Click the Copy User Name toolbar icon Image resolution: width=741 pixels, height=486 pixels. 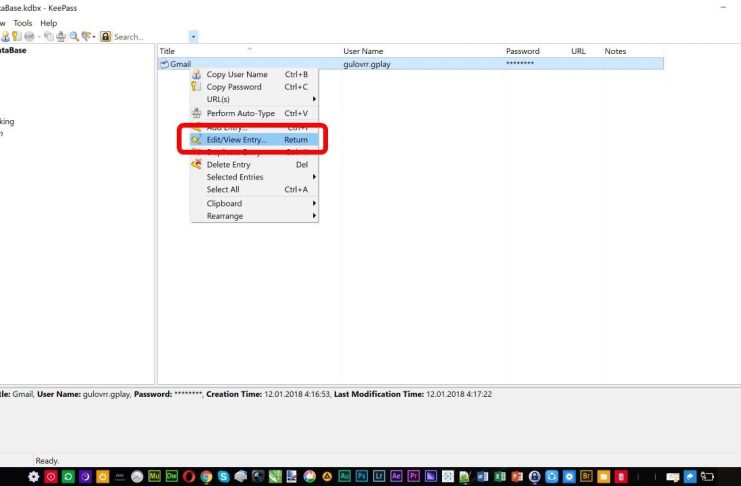pyautogui.click(x=5, y=36)
